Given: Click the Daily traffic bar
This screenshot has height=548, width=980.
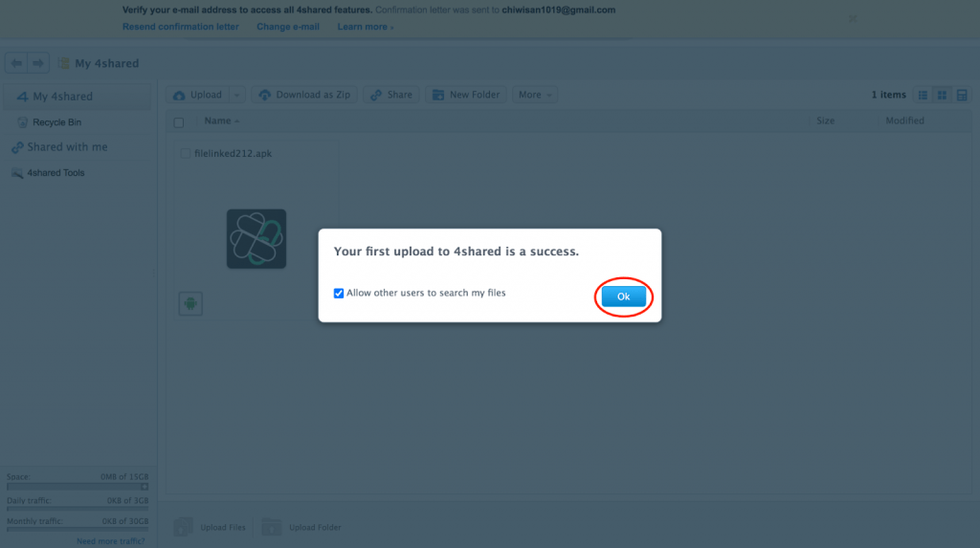Looking at the screenshot, I should (x=78, y=509).
